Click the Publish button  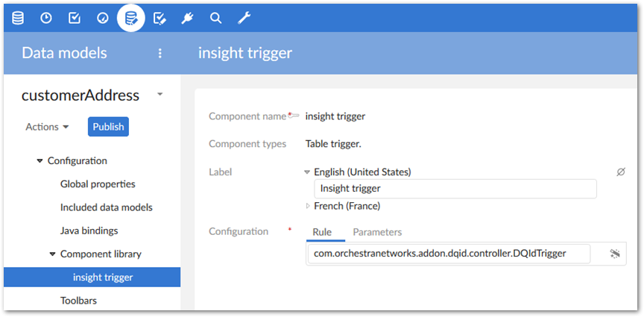point(108,127)
